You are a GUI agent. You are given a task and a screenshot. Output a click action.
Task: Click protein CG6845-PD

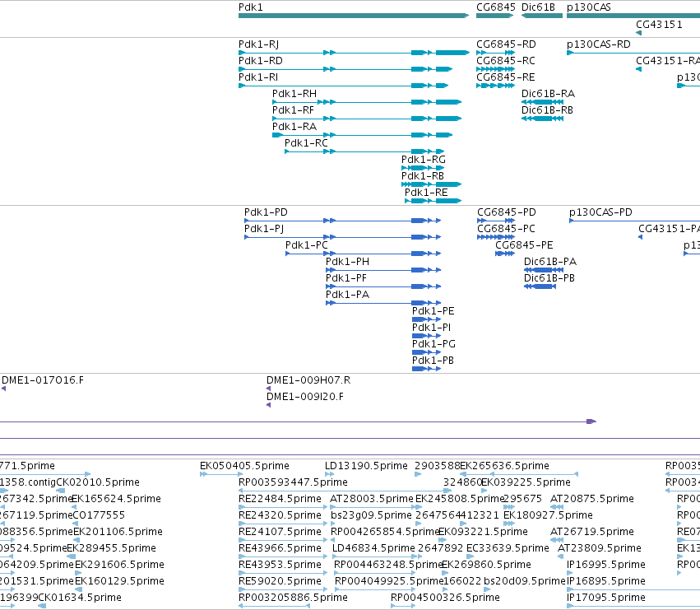[496, 221]
